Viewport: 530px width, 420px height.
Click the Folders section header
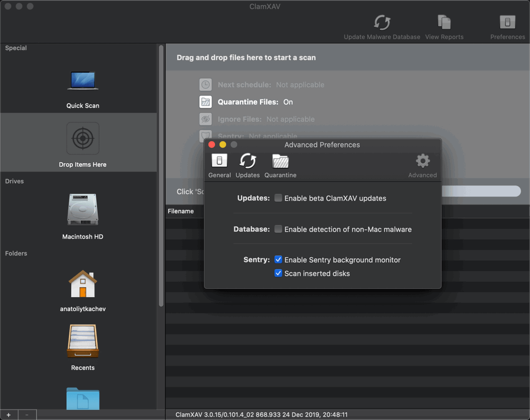pyautogui.click(x=16, y=253)
